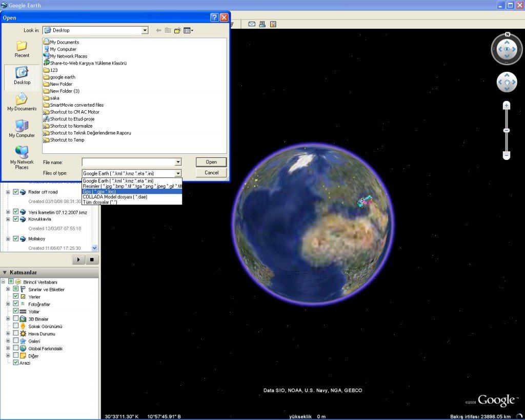Click the Move joystick hand control
The image size is (525, 420).
507,82
